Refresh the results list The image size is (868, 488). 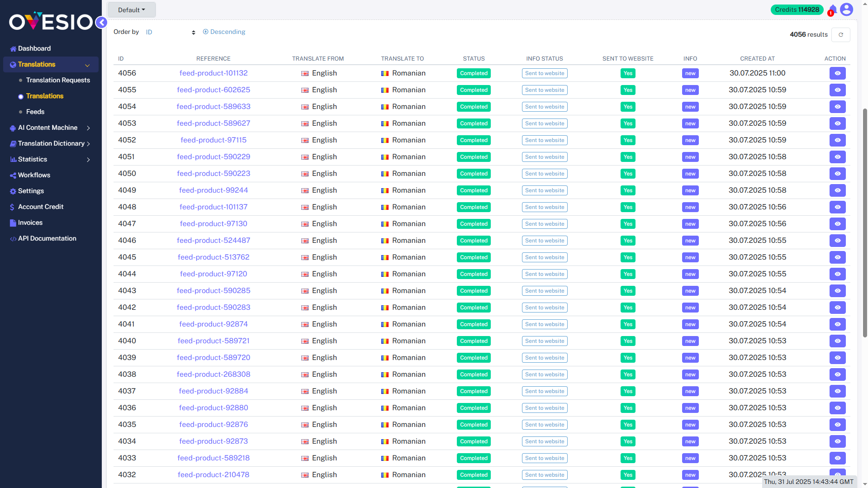click(840, 34)
